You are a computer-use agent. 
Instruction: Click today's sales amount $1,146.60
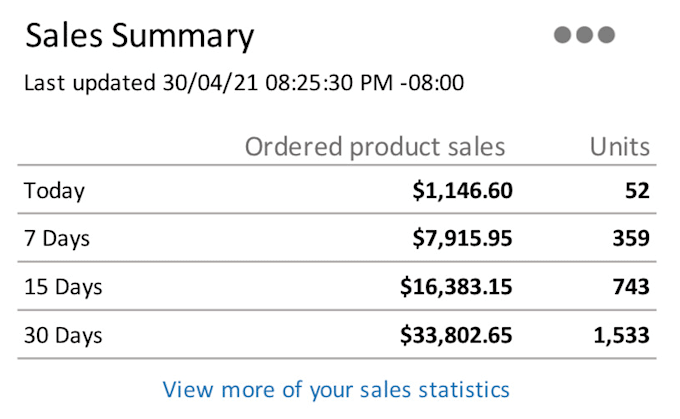(x=462, y=190)
